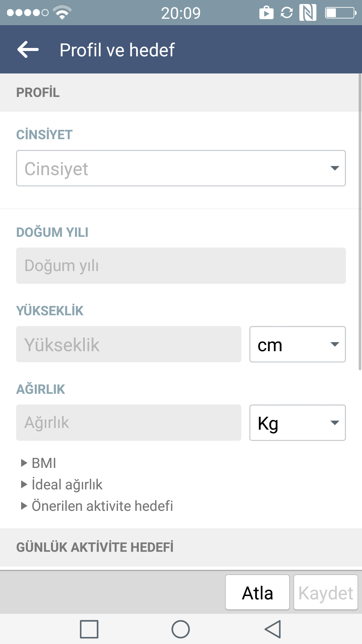Open the cm height unit dropdown

[298, 344]
